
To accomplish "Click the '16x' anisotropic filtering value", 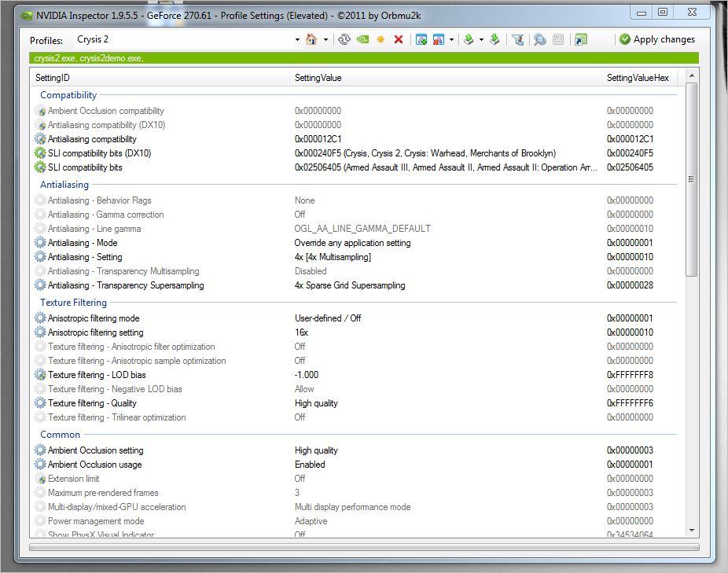I will point(301,332).
